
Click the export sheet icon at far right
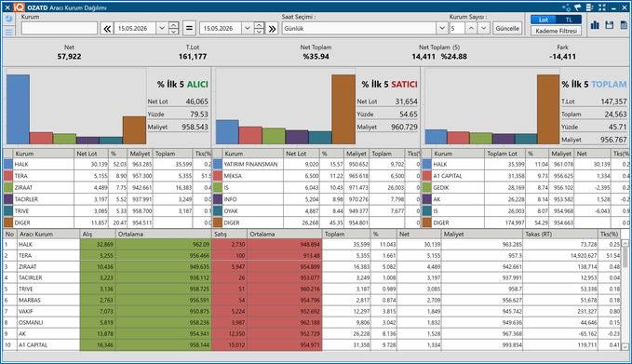tap(624, 25)
